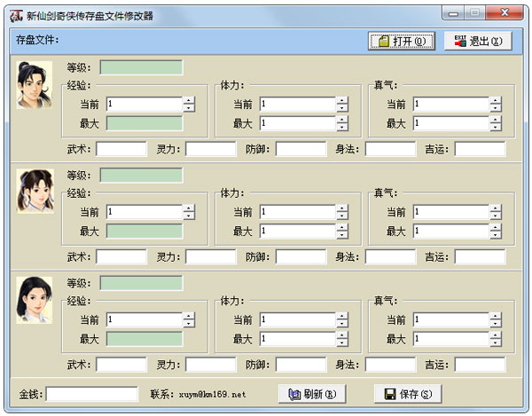Click the first character's male portrait

(35, 85)
